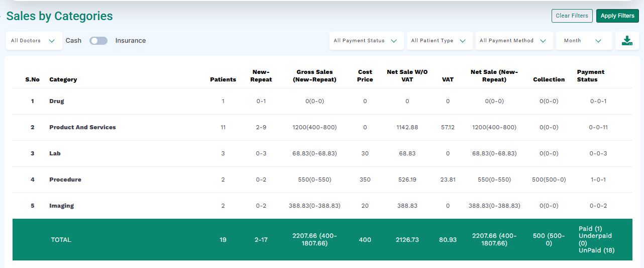Viewport: 644px width, 268px height.
Task: Click total patients value 19
Action: [223, 240]
